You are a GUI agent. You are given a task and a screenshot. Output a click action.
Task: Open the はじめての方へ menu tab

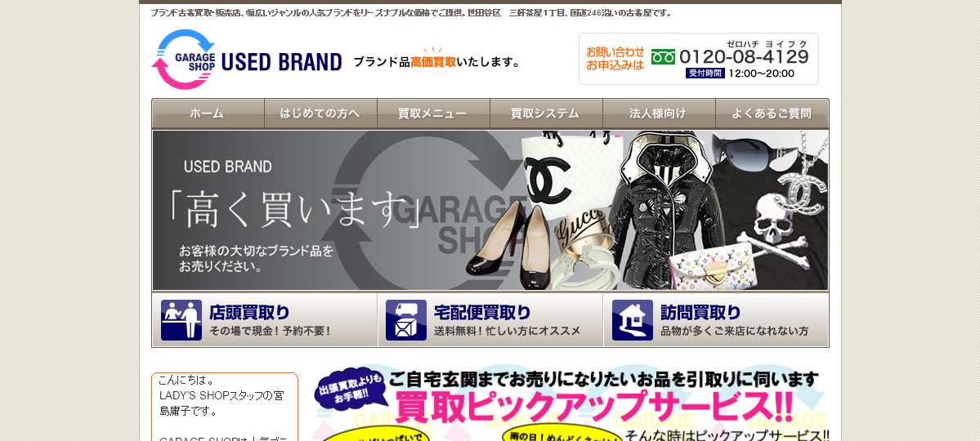[320, 114]
